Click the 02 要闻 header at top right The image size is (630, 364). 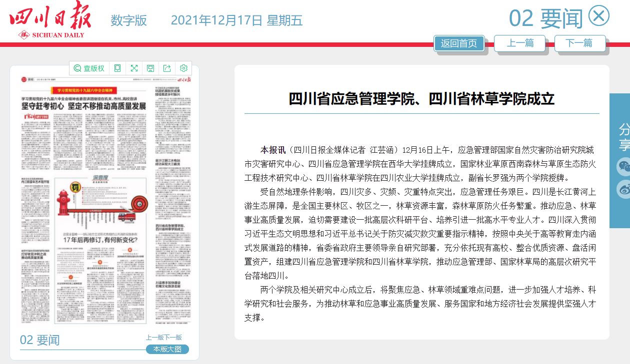click(546, 18)
